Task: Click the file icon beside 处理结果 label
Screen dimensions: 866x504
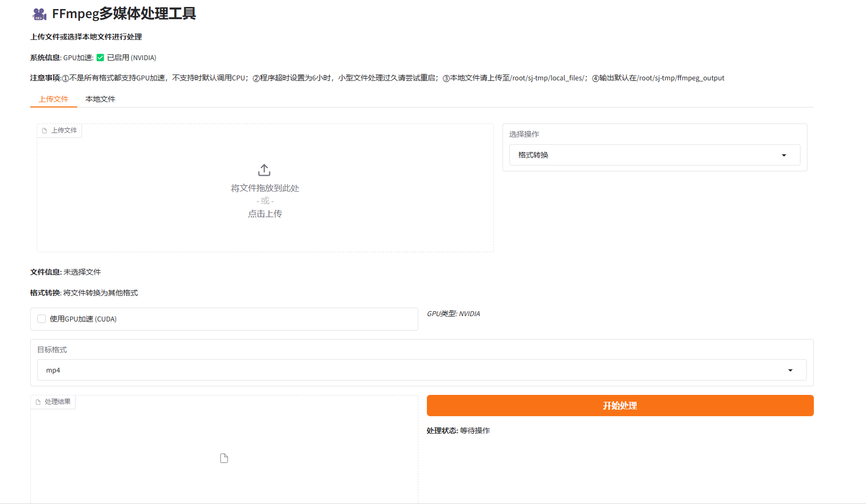Action: click(x=38, y=402)
